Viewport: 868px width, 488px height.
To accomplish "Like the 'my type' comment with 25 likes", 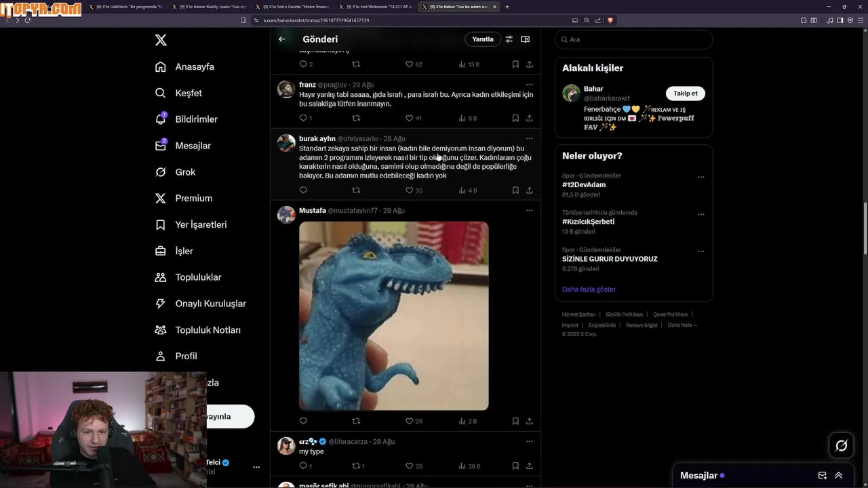I will pos(414,466).
